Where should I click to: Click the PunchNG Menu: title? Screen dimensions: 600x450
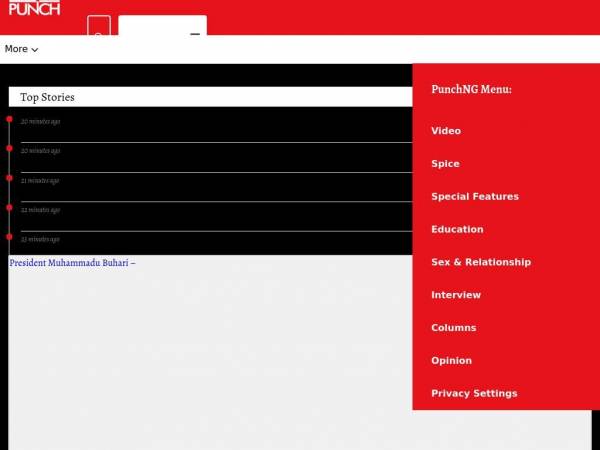click(471, 89)
